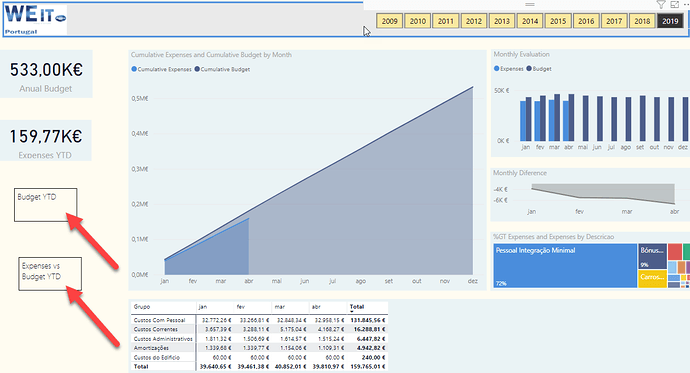Viewport: 690px width, 373px height.
Task: Click the Cumulative Expenses legend marker
Action: pos(134,69)
